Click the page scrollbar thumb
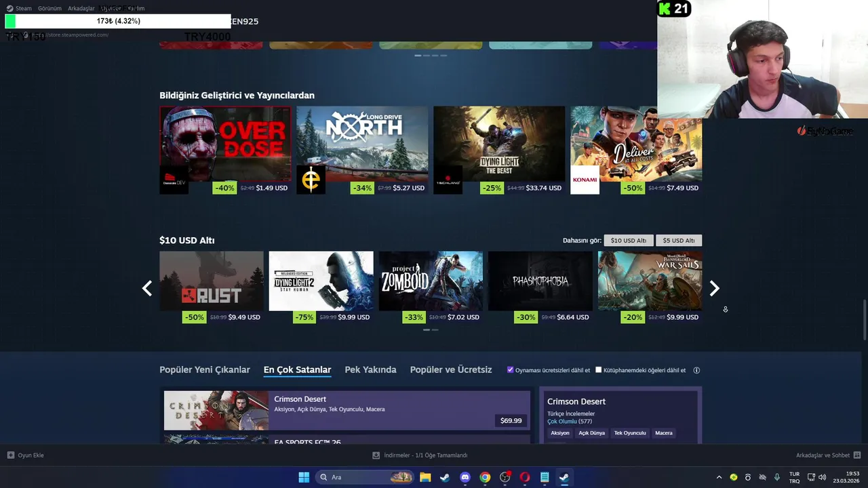Image resolution: width=868 pixels, height=488 pixels. [864, 320]
